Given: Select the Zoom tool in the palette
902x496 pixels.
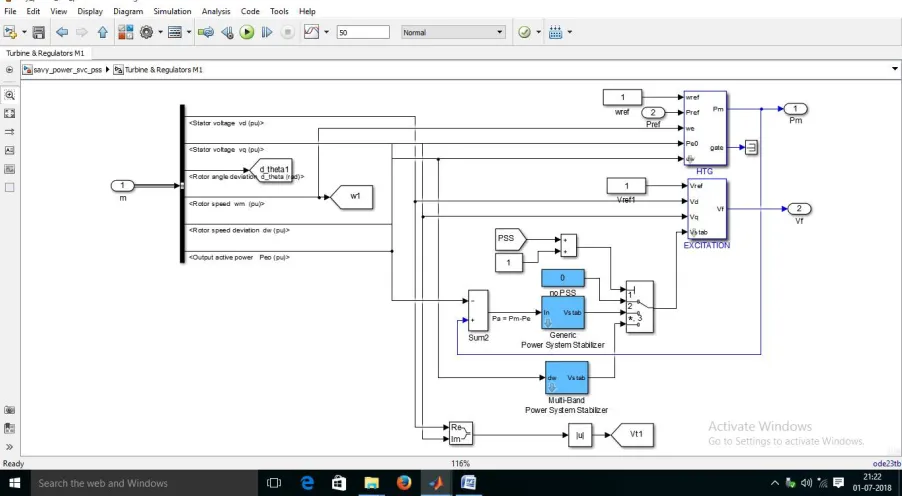Looking at the screenshot, I should (9, 95).
